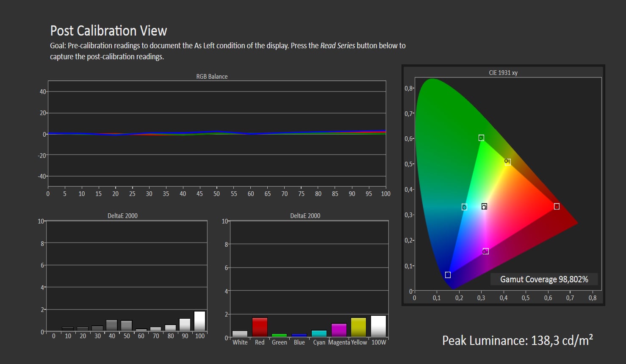Screen dimensions: 626x364
Task: Click white point target on CIE chart
Action: pyautogui.click(x=484, y=206)
